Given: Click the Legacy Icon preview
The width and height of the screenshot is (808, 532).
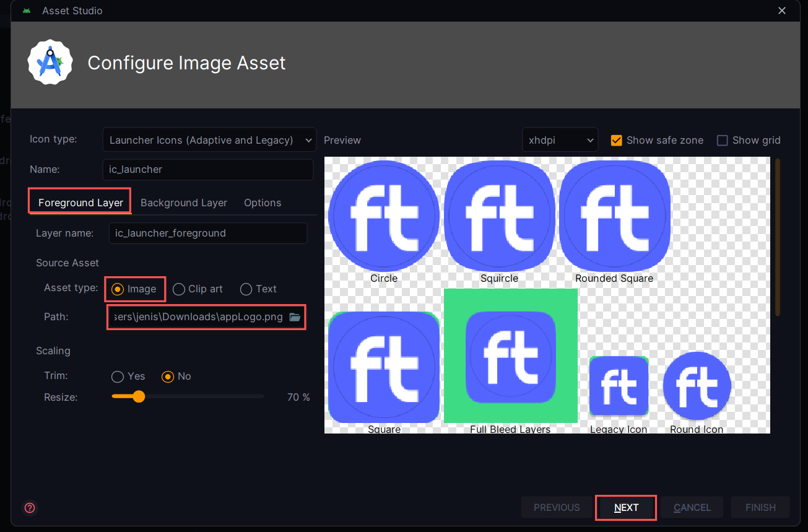Looking at the screenshot, I should tap(619, 386).
